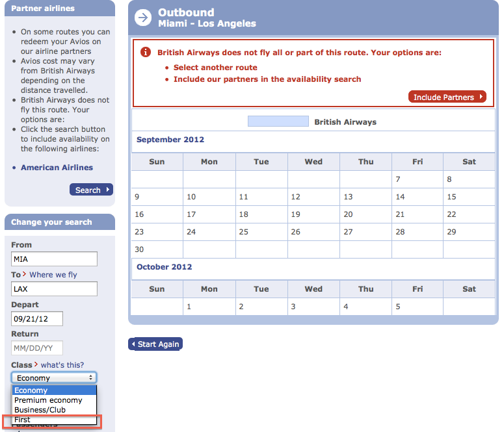The height and width of the screenshot is (432, 504).
Task: Click the red information icon in the warning box
Action: point(145,52)
